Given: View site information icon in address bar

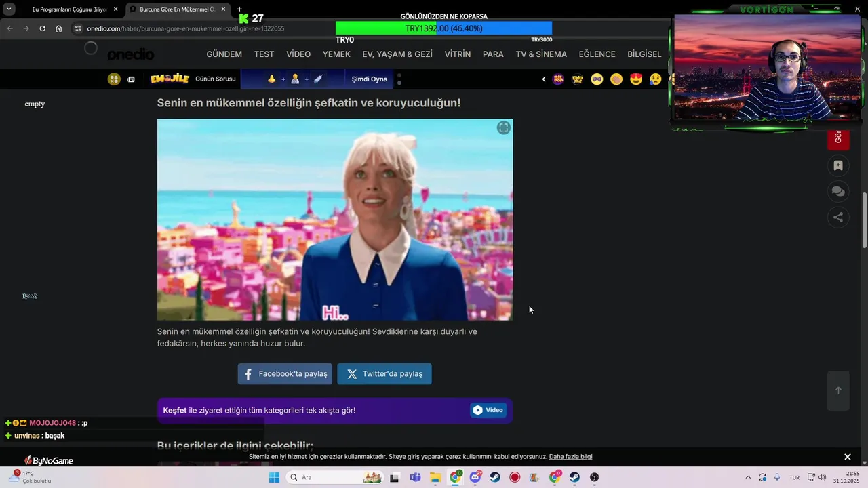Looking at the screenshot, I should [x=78, y=28].
